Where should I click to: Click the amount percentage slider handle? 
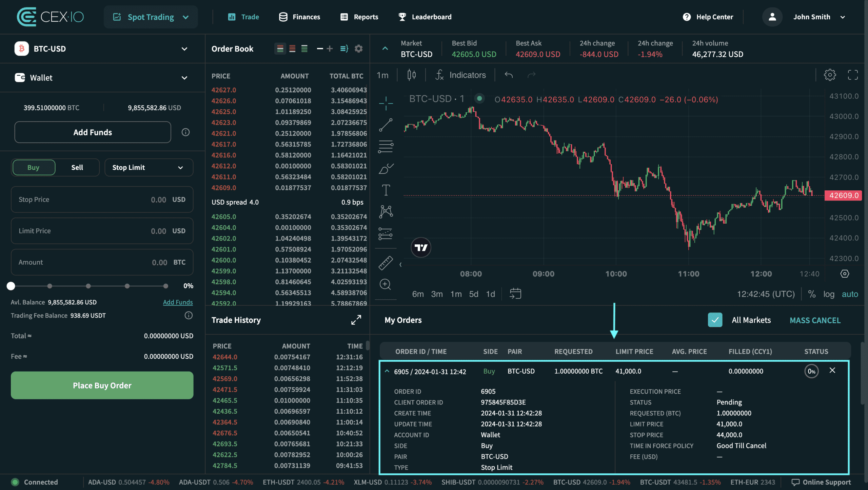(11, 286)
